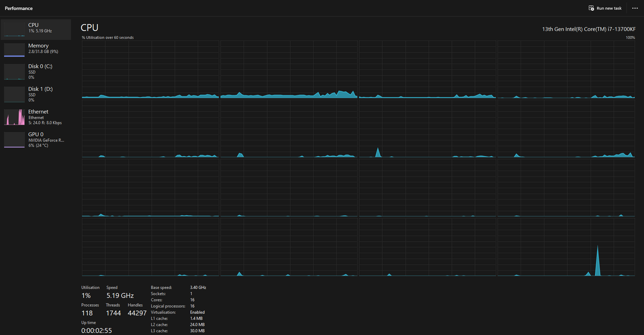
Task: Click the Run new task button
Action: [605, 8]
